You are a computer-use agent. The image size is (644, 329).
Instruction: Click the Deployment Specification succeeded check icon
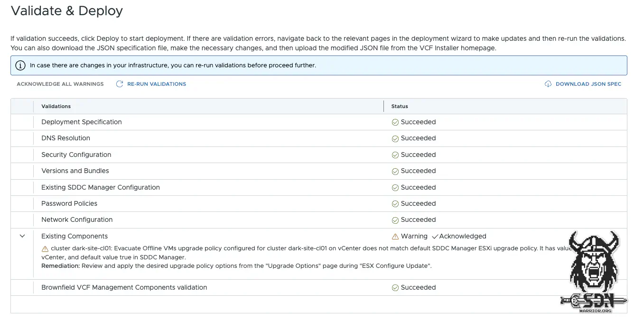click(395, 122)
